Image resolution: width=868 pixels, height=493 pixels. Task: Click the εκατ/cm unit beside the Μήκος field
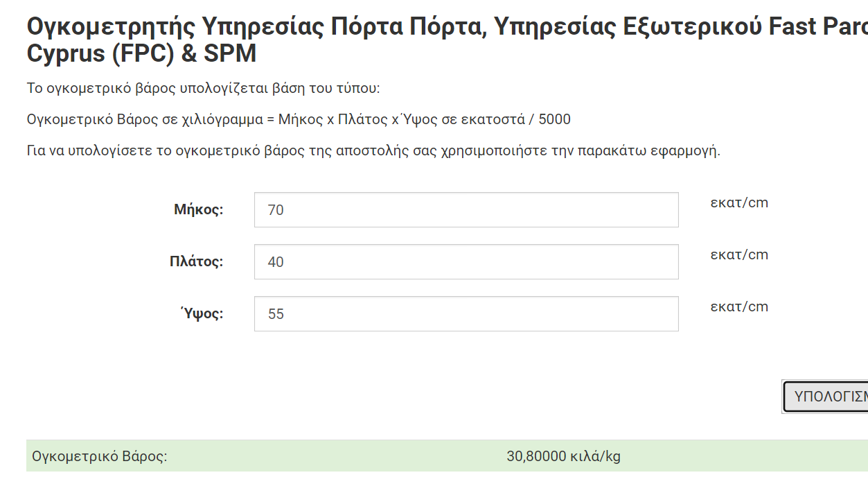point(739,203)
